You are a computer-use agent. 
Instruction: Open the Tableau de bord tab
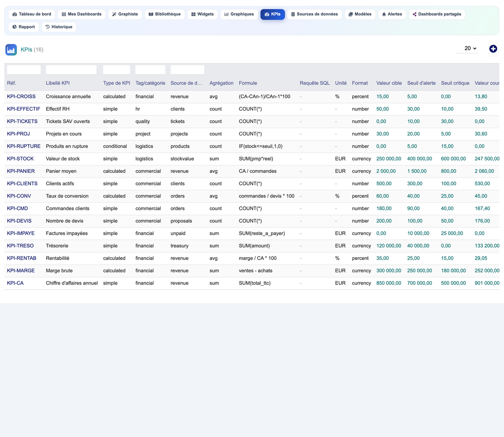32,14
